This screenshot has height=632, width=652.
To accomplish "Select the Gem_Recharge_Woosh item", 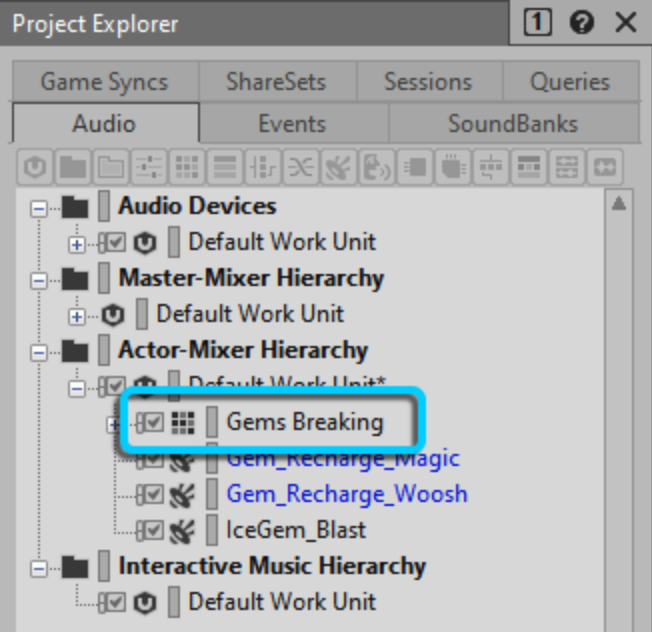I will click(x=346, y=494).
